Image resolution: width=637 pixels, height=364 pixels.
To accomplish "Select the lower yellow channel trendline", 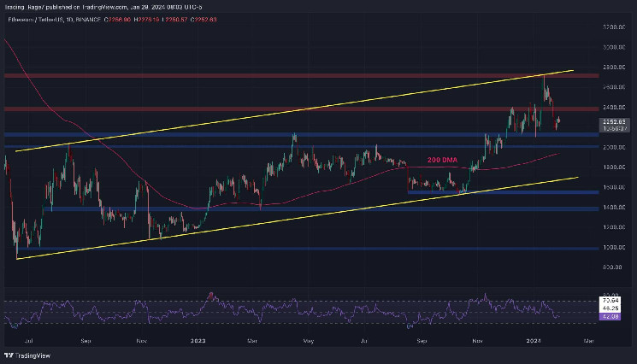I will (257, 222).
